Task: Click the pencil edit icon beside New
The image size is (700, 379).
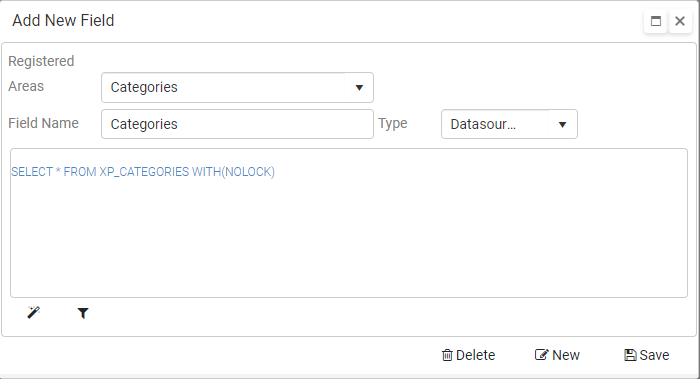Action: pyautogui.click(x=541, y=355)
